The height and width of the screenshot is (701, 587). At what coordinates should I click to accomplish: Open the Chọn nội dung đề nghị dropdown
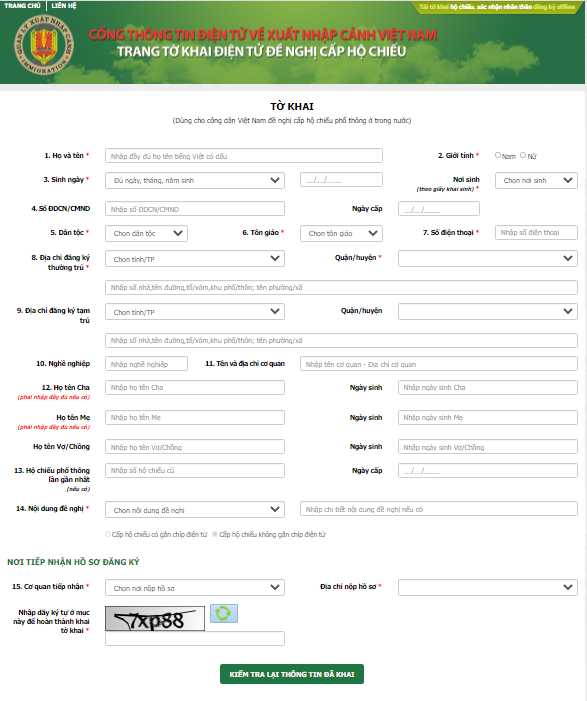[x=195, y=510]
